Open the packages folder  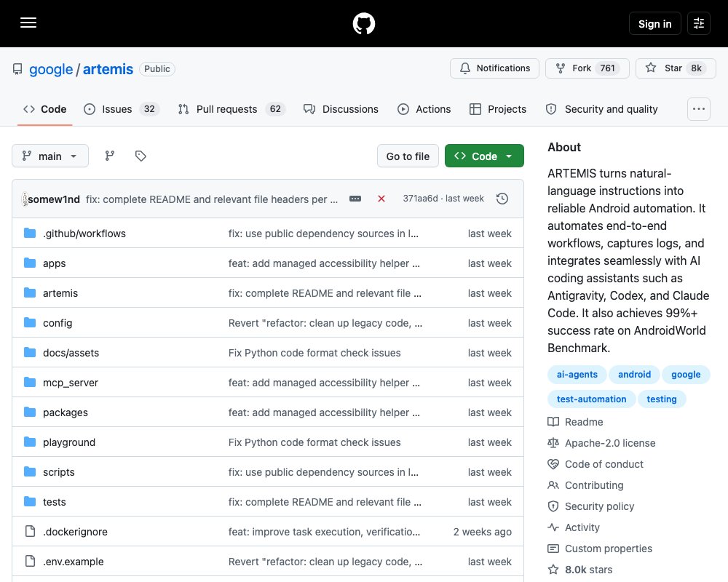coord(66,412)
